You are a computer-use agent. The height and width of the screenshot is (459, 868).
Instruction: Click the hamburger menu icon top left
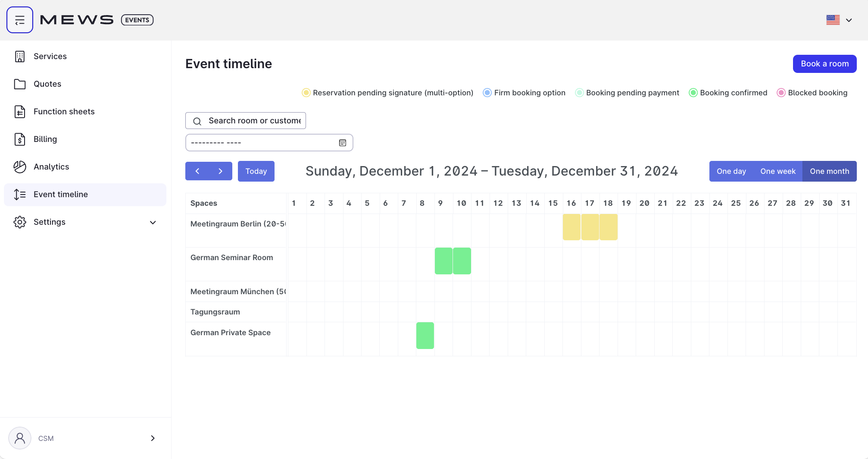tap(20, 19)
